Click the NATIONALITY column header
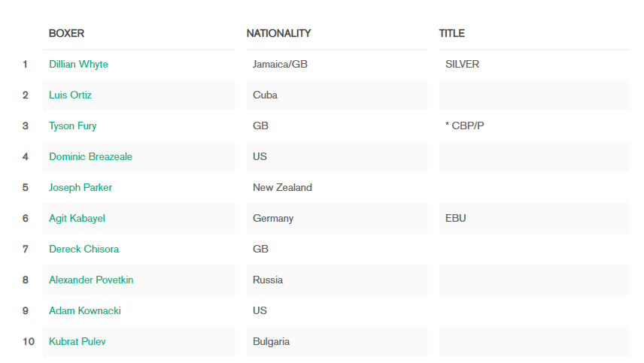644x363 pixels. pos(279,33)
